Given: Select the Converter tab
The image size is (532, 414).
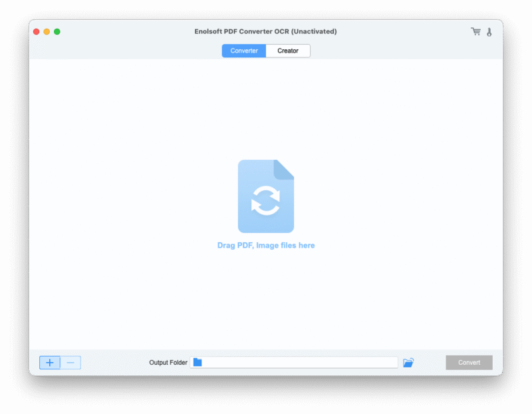Looking at the screenshot, I should (244, 51).
